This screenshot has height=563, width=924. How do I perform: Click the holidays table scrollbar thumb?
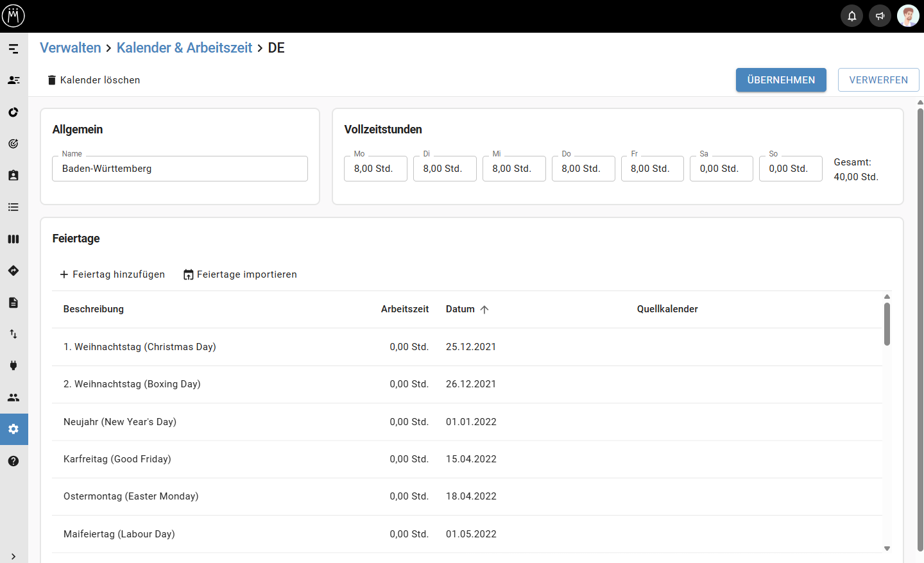(x=887, y=324)
